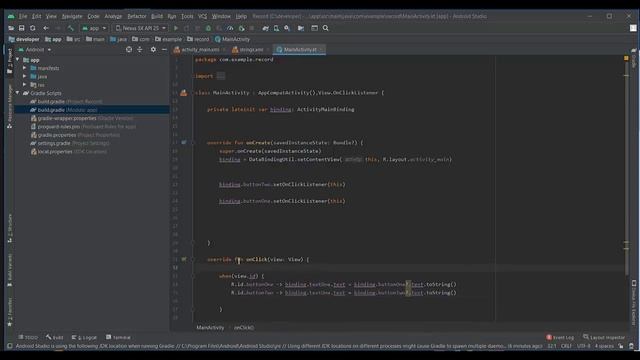
Task: Open Project panel gear settings
Action: (153, 49)
